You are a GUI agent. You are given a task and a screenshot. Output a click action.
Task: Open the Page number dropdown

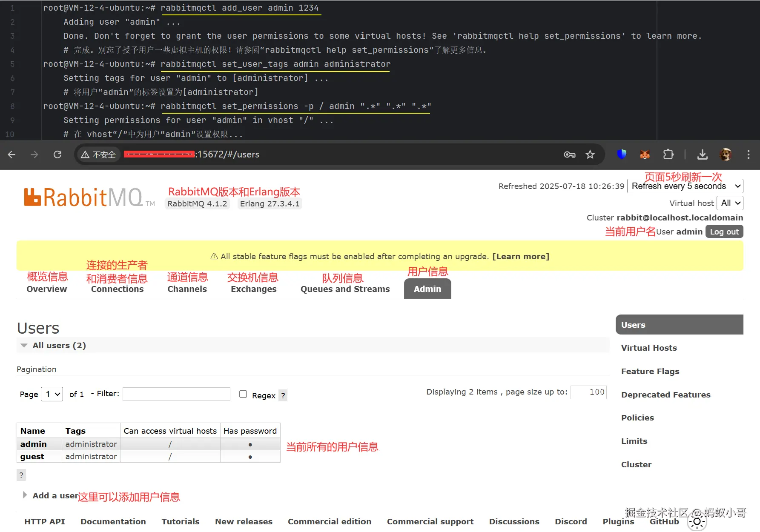(x=52, y=394)
